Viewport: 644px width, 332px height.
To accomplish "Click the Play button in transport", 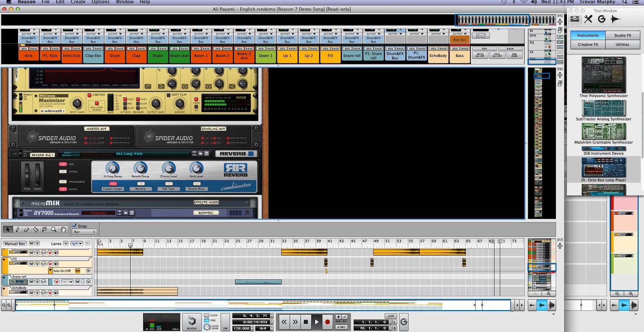I will pos(317,322).
